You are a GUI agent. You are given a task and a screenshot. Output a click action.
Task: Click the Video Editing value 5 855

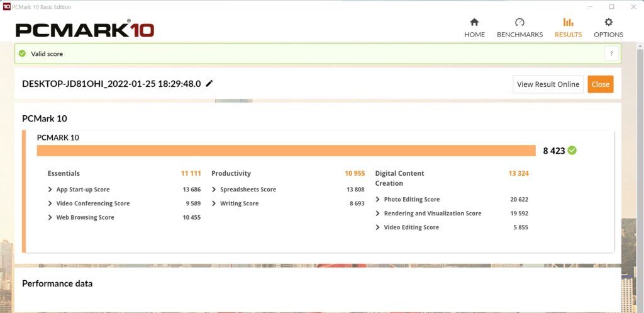pyautogui.click(x=521, y=227)
